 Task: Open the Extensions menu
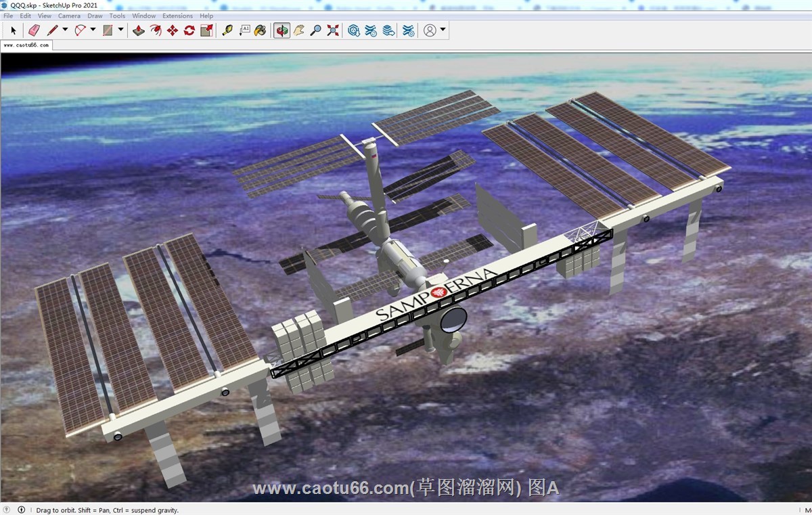tap(177, 16)
